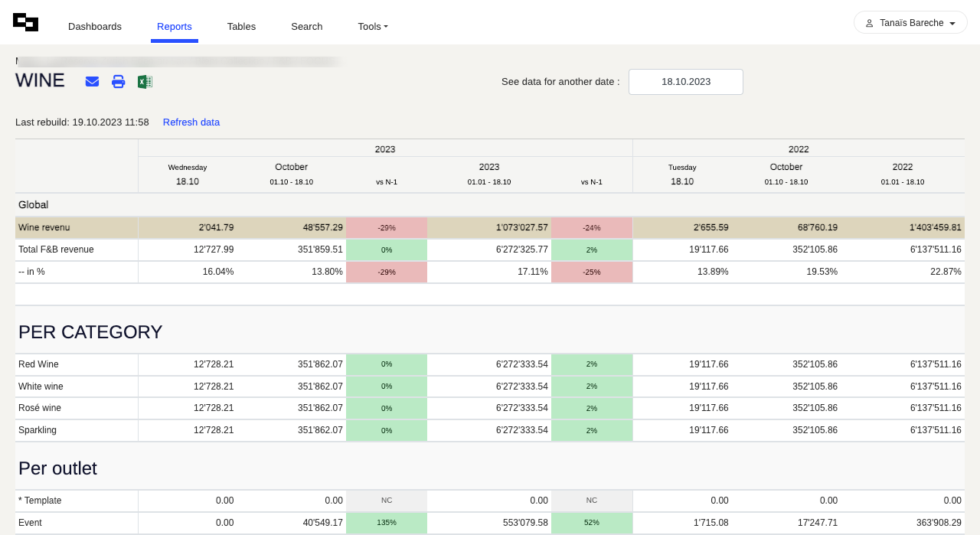Open the Dashboards tab

95,26
